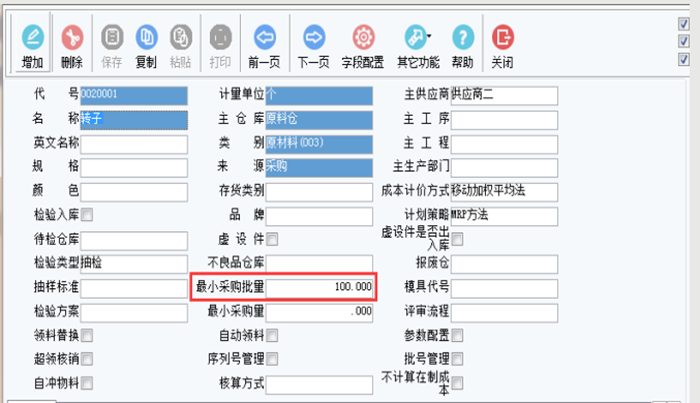Go to previous record with 前一页
The image size is (700, 403).
[x=265, y=46]
